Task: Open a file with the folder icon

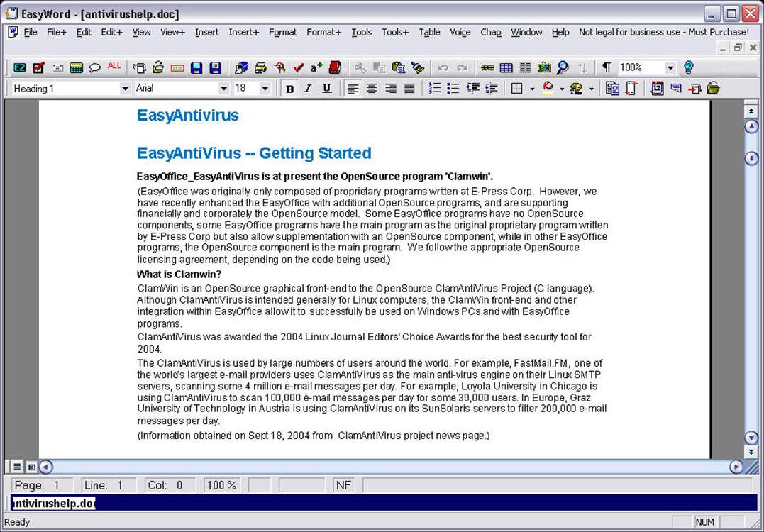Action: tap(158, 67)
